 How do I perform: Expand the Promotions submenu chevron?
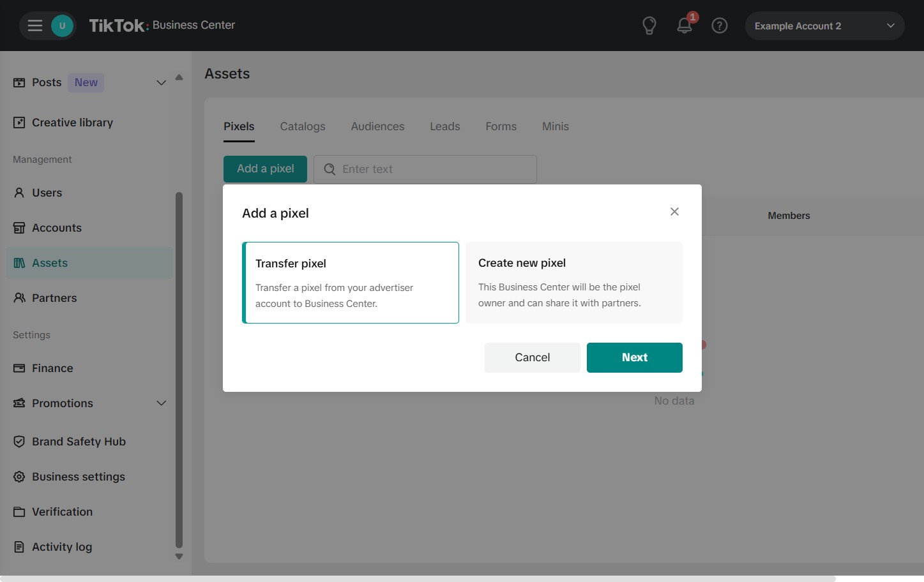tap(161, 403)
